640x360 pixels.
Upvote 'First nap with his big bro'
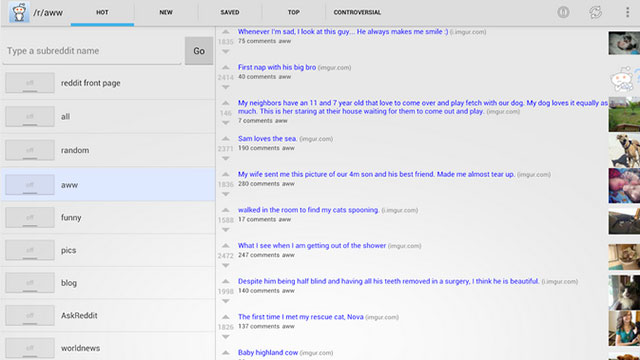(x=226, y=67)
